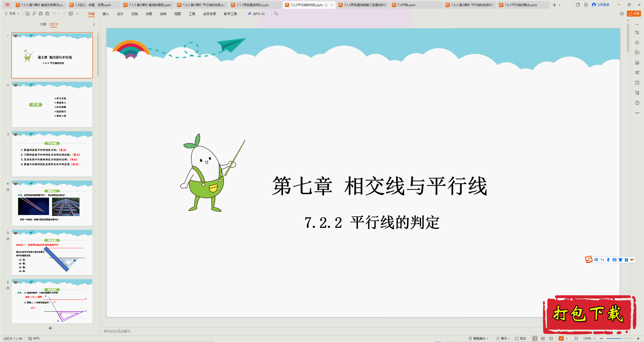Click the WPS AI button
Viewport: 644px width, 342px height.
[256, 14]
